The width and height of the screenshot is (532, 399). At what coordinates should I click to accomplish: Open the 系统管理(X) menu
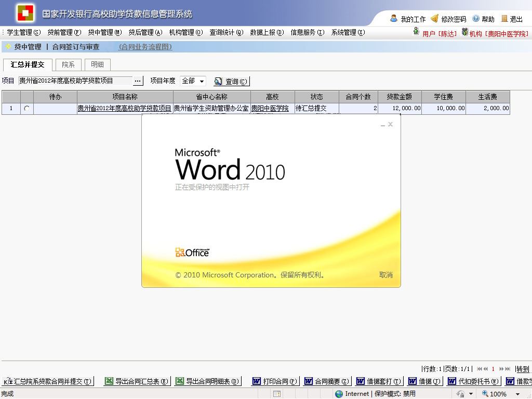(x=348, y=32)
